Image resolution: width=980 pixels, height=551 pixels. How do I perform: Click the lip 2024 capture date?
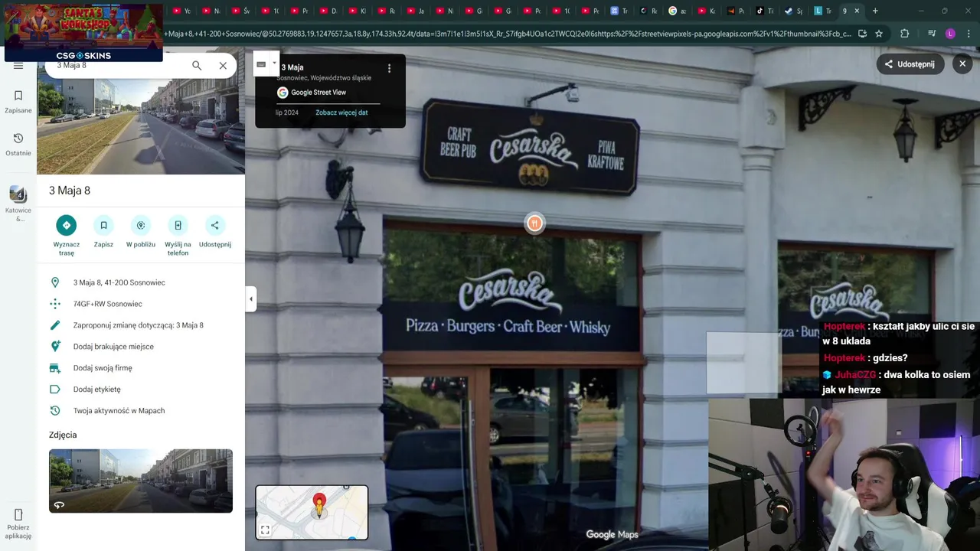(x=287, y=112)
